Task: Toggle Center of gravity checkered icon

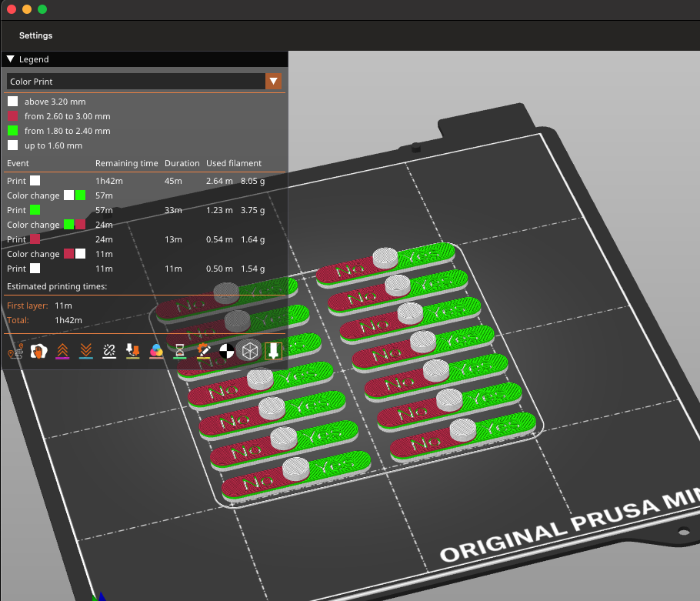Action: 226,351
